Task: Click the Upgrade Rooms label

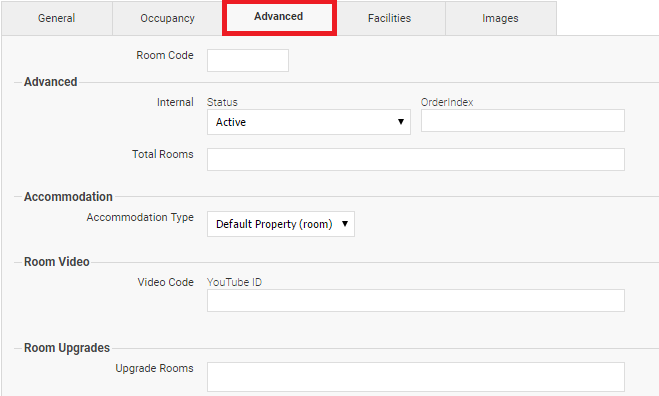Action: (x=154, y=368)
